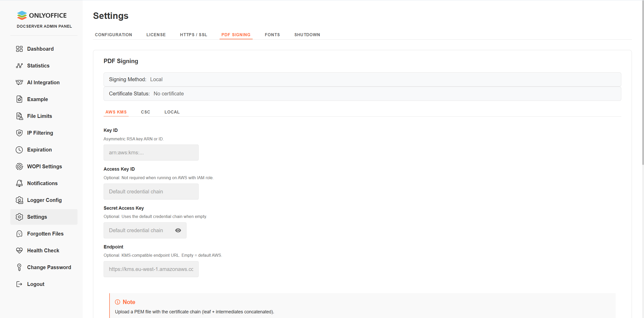The width and height of the screenshot is (644, 318).
Task: Select the Statistics sidebar icon
Action: [x=20, y=65]
